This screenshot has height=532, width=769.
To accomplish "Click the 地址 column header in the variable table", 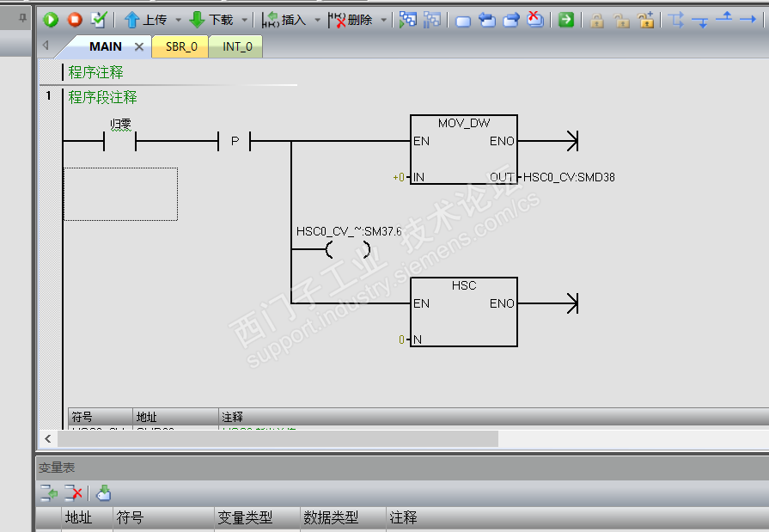I will (88, 517).
